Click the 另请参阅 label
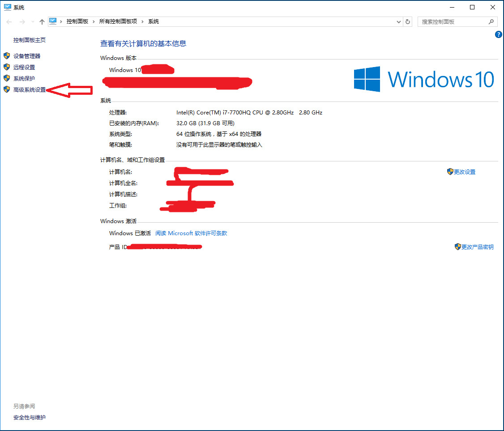The image size is (504, 431). [x=24, y=406]
